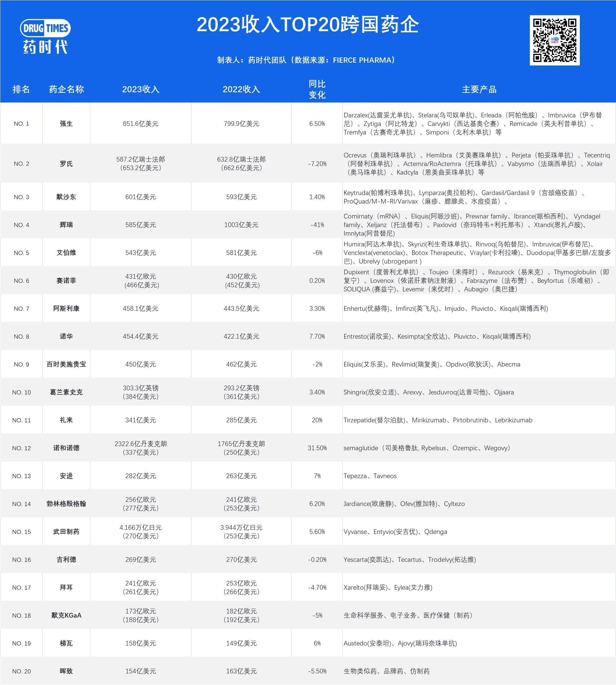The width and height of the screenshot is (616, 685).
Task: Click 辉瑞's -41% change cell
Action: point(317,225)
